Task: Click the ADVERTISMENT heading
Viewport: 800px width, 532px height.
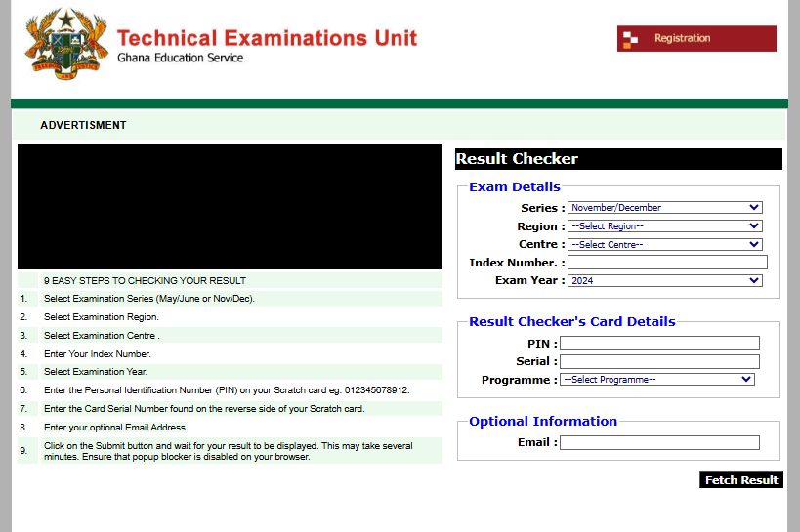Action: pos(83,126)
